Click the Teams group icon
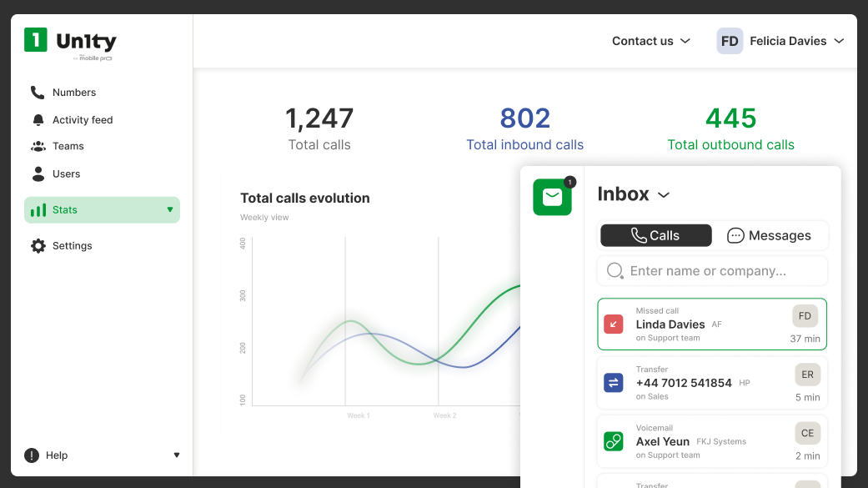This screenshot has width=868, height=488. [38, 146]
